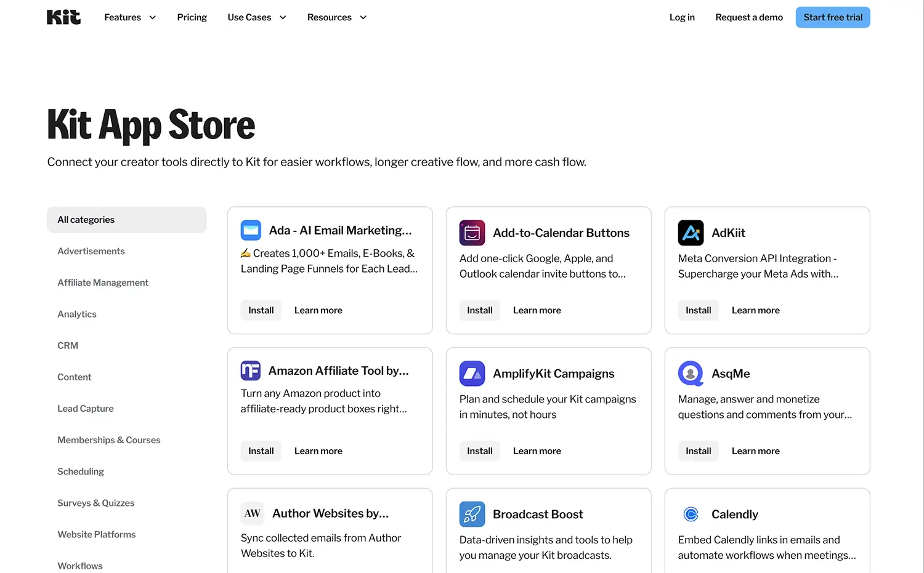The height and width of the screenshot is (573, 924).
Task: Select the Analytics category
Action: pyautogui.click(x=77, y=314)
